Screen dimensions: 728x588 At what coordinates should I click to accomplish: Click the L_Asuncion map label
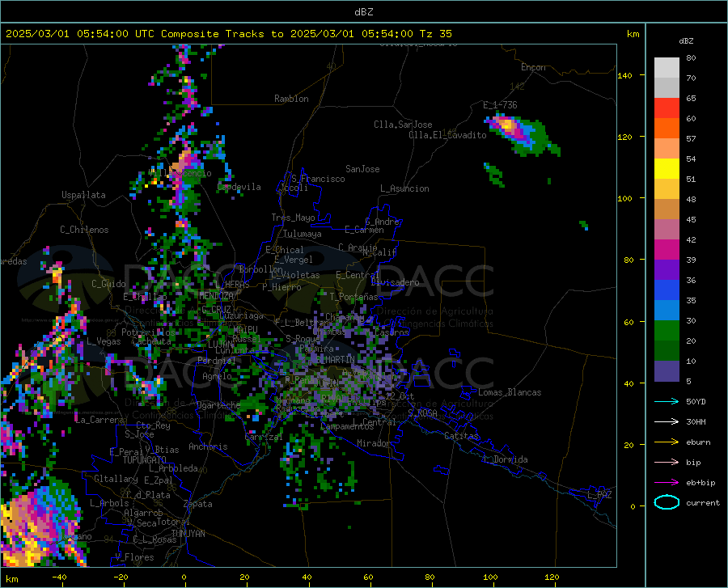coord(404,188)
